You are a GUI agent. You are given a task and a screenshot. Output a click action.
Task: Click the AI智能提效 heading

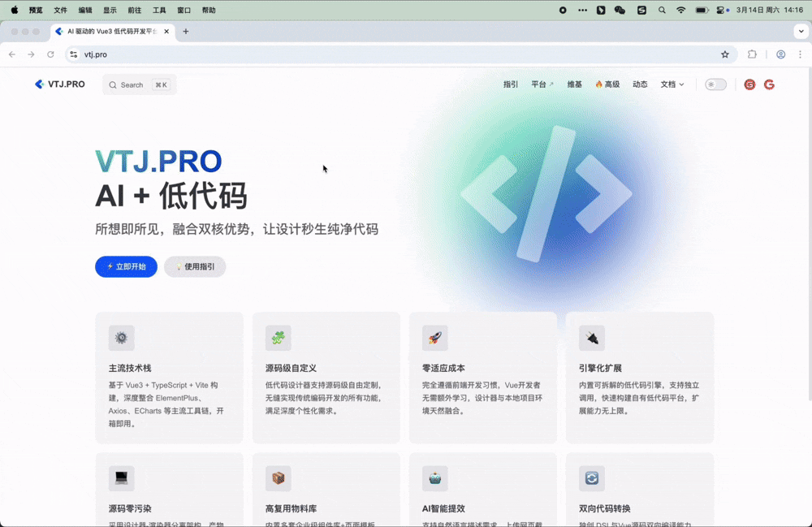click(x=443, y=508)
